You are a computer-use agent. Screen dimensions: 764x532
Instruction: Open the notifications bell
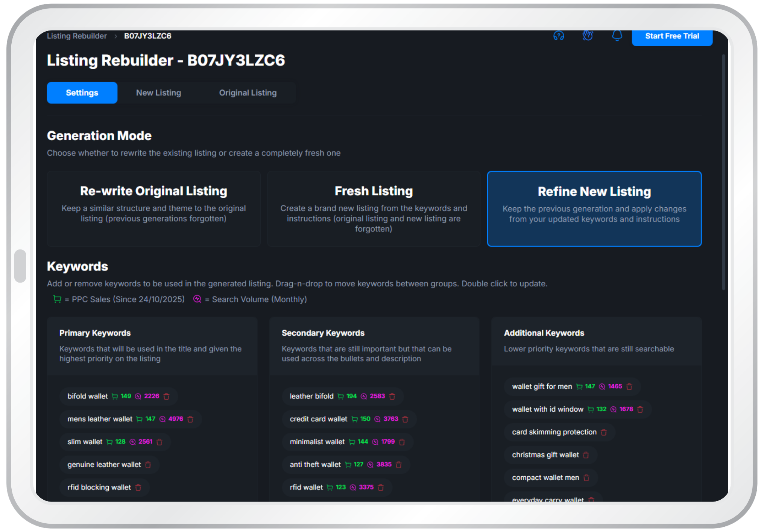click(x=617, y=36)
